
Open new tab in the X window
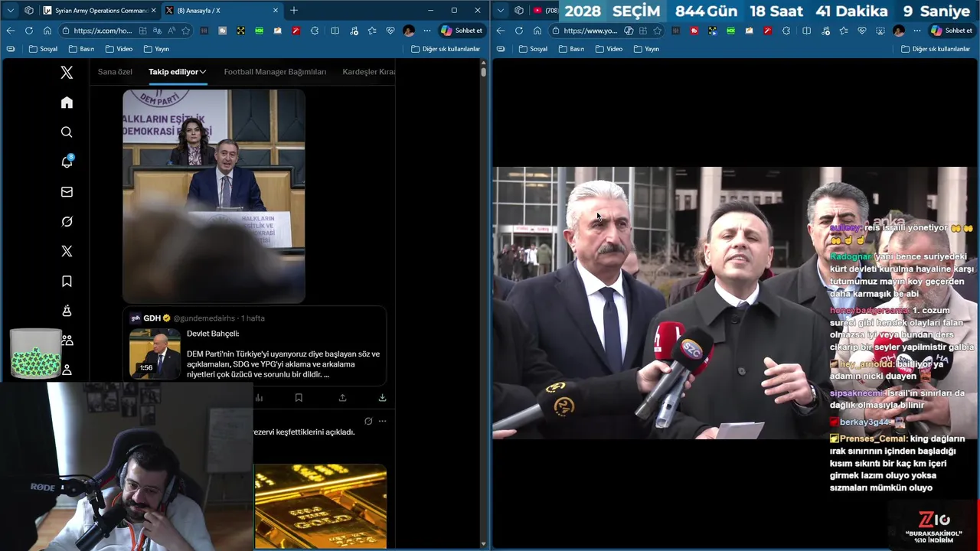(293, 11)
